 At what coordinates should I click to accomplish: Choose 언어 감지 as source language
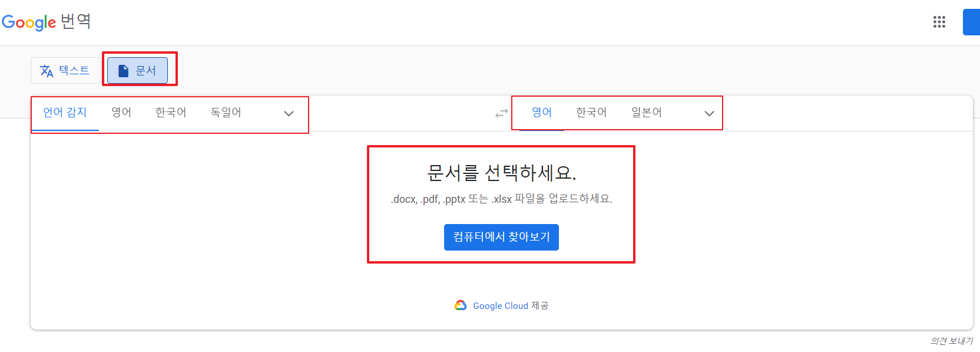pyautogui.click(x=65, y=113)
